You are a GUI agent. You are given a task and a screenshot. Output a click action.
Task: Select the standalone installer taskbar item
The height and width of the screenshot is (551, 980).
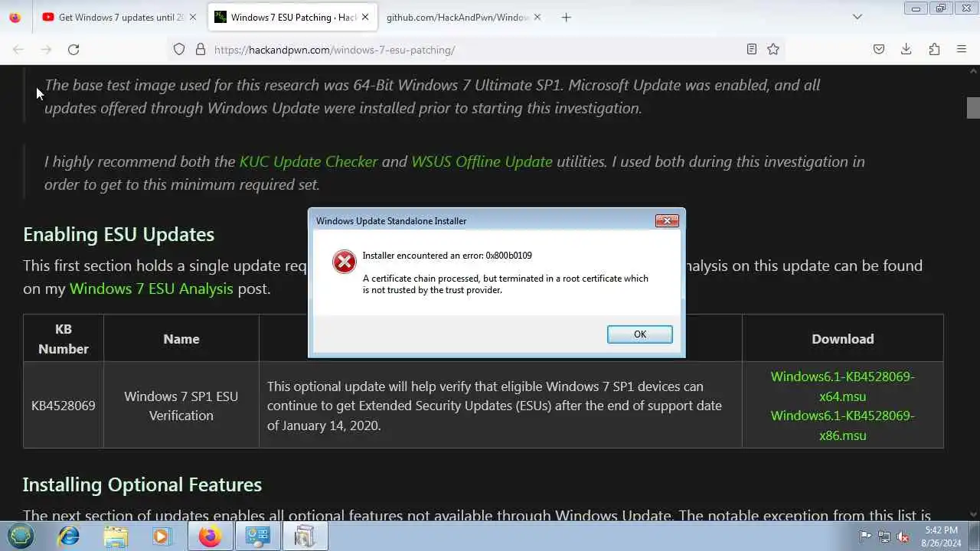pos(305,536)
